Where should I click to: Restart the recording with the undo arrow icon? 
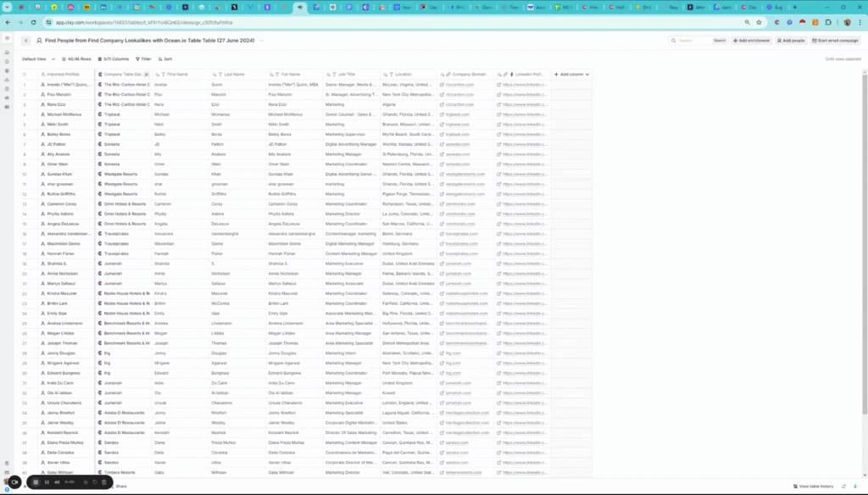(x=92, y=482)
